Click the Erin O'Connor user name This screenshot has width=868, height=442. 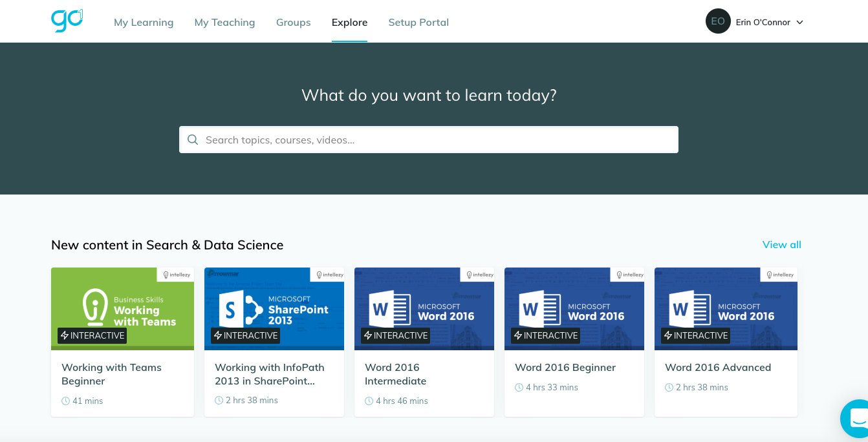(763, 23)
